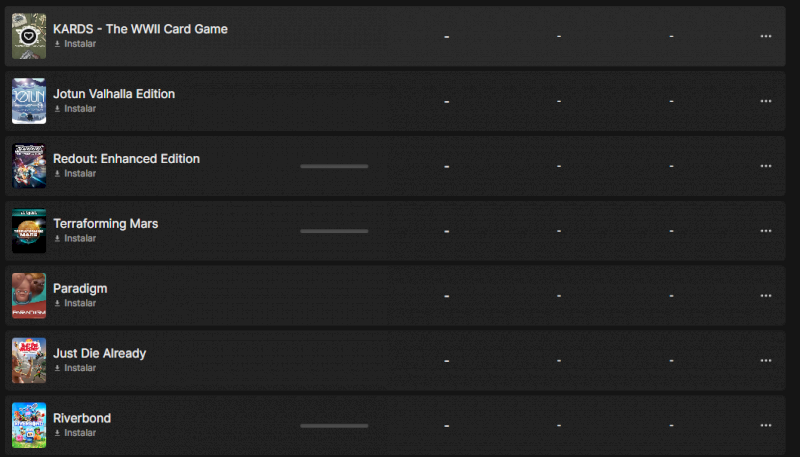Expand more options for Jotun Valhalla Edition

pyautogui.click(x=766, y=101)
